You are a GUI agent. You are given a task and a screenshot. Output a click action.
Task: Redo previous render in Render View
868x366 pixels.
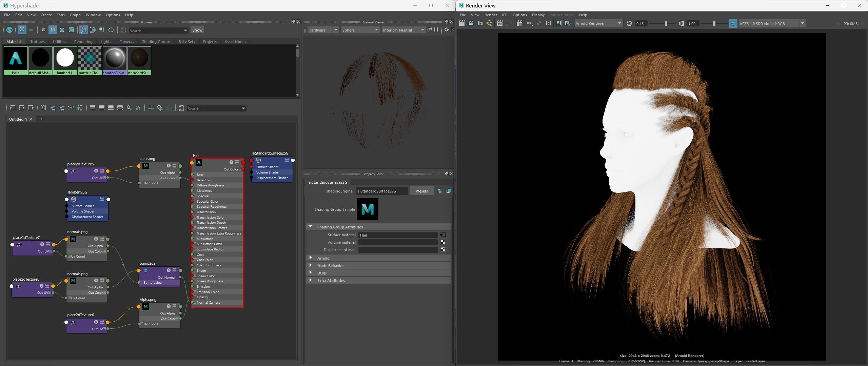click(462, 23)
